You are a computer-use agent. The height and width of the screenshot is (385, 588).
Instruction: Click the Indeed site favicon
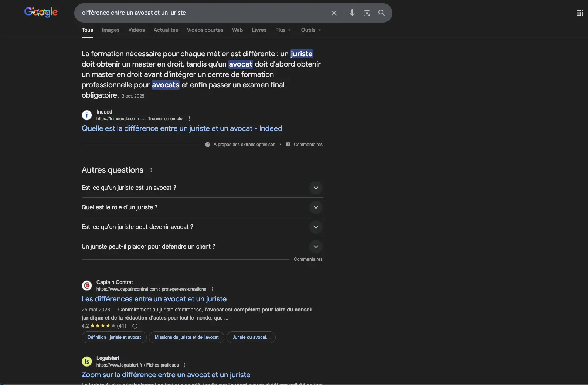(x=86, y=115)
